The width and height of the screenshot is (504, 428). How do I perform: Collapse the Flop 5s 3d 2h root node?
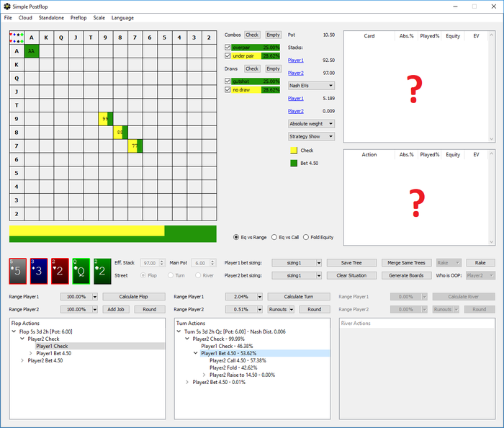point(14,331)
